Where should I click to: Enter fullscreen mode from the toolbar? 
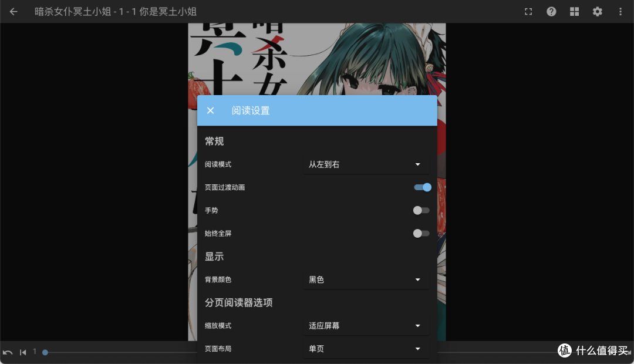(528, 12)
